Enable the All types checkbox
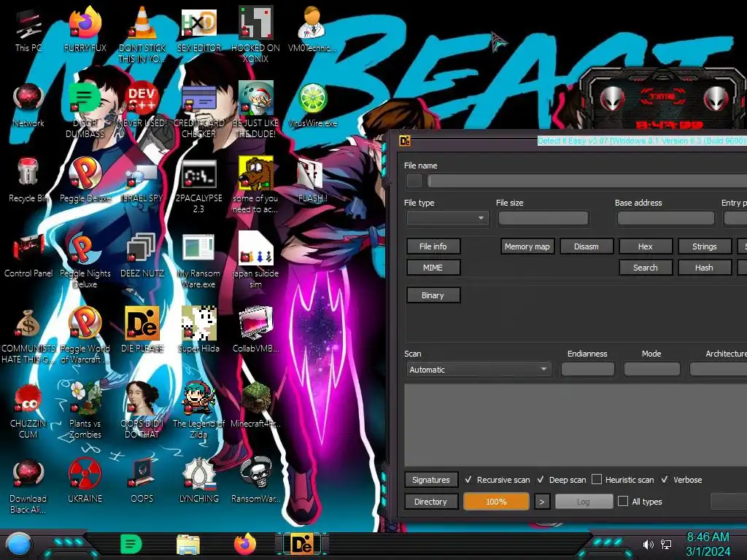Screen dimensions: 747x560 [623, 502]
